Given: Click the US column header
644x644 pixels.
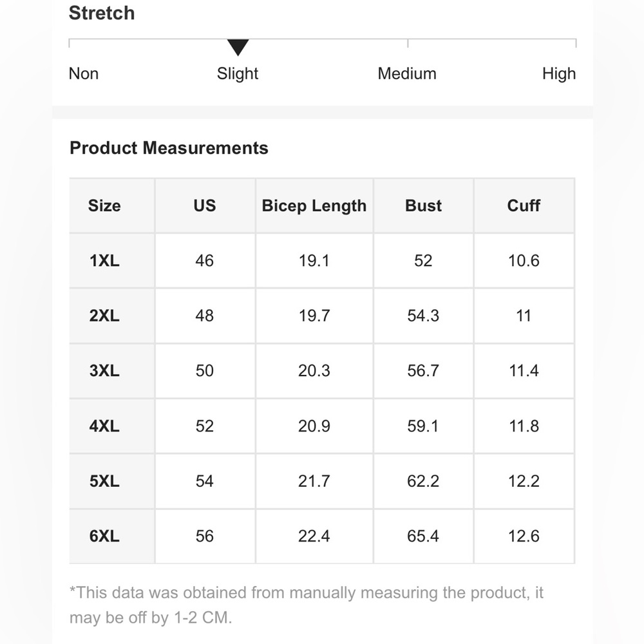Looking at the screenshot, I should [204, 205].
